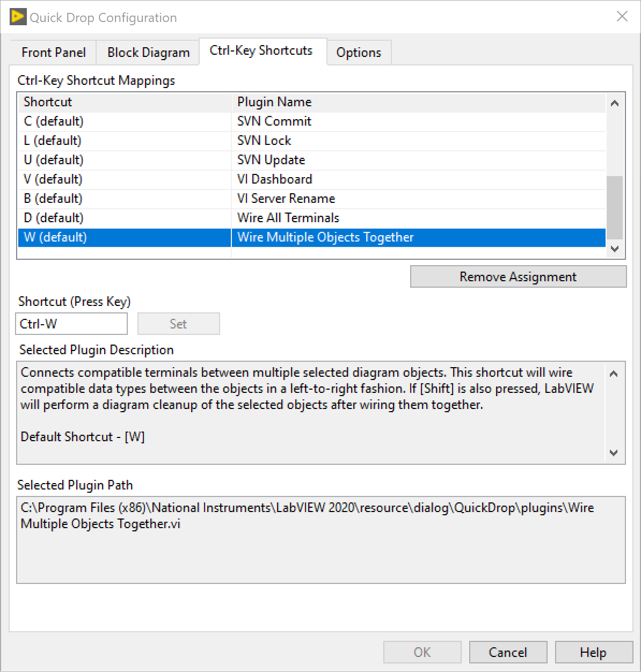
Task: Click the Set button next to the shortcut field
Action: (178, 324)
